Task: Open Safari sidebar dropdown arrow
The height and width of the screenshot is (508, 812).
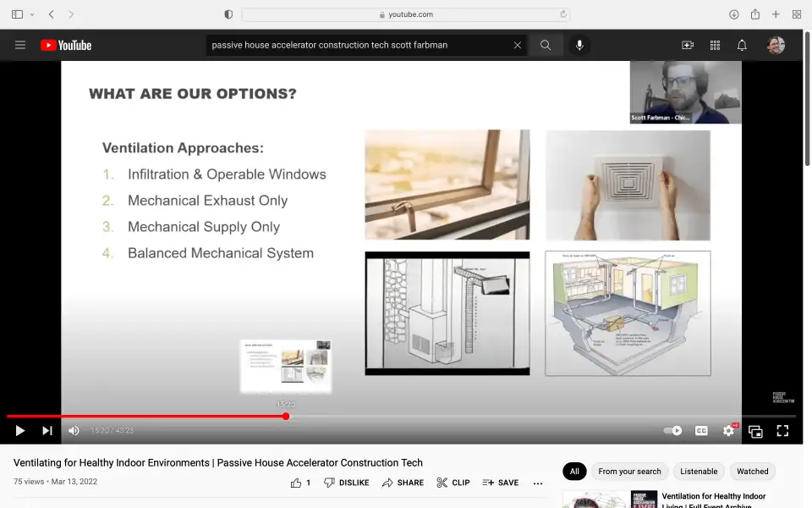Action: click(x=32, y=14)
